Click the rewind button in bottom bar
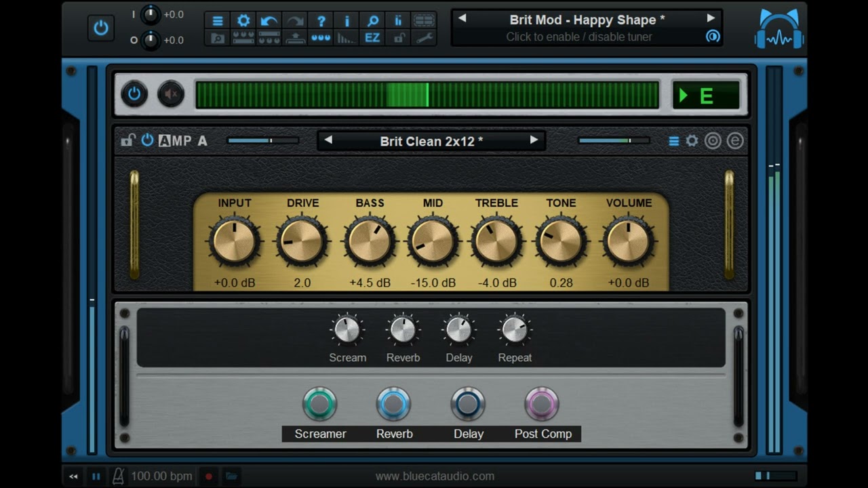The width and height of the screenshot is (868, 488). pos(73,476)
